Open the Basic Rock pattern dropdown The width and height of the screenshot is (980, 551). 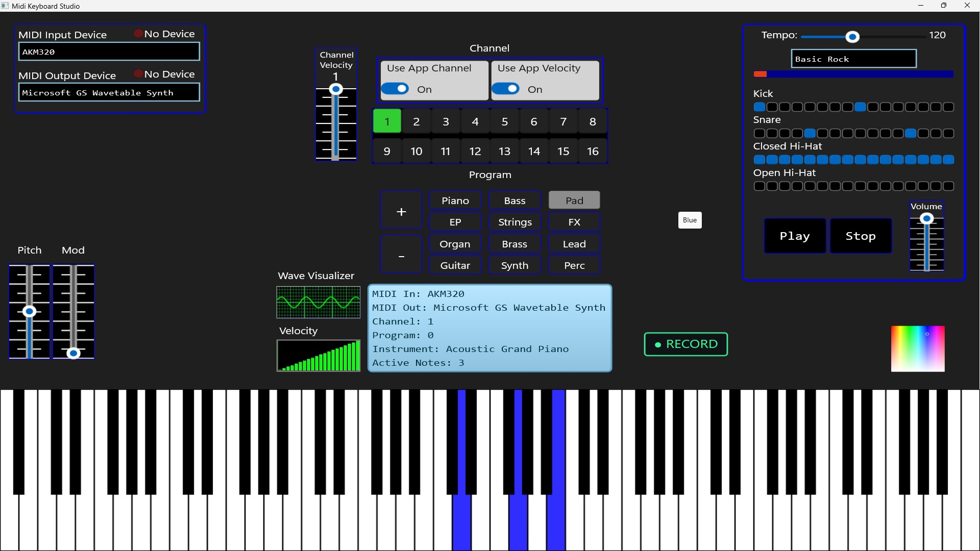coord(854,59)
